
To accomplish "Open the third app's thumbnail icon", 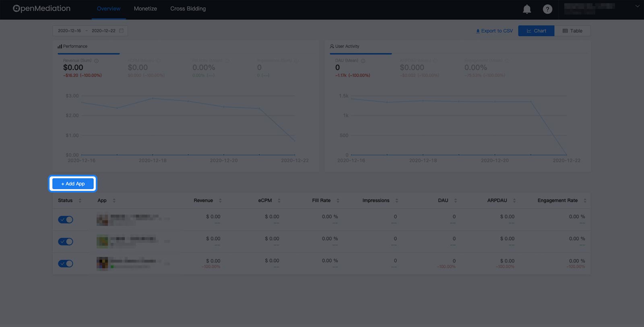I will coord(102,264).
